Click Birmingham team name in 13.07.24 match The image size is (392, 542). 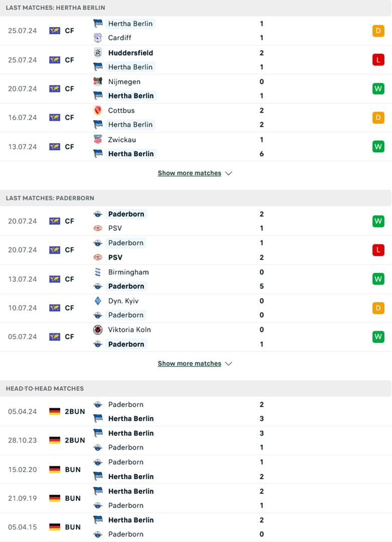coord(128,272)
